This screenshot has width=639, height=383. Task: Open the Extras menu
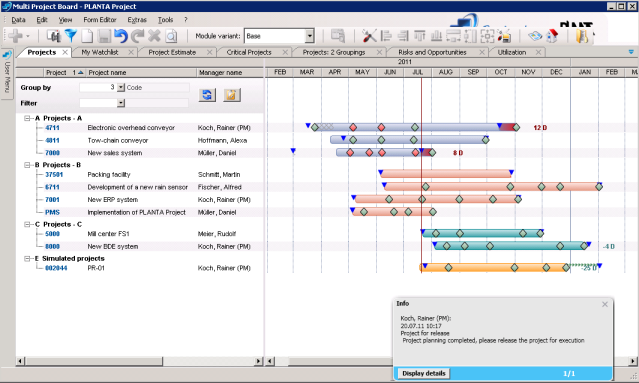coord(137,20)
